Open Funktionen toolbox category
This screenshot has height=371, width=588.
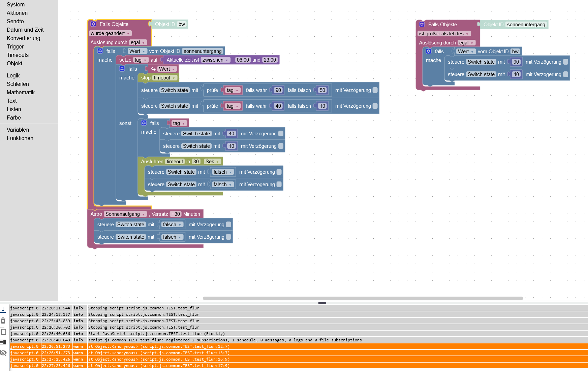point(20,138)
